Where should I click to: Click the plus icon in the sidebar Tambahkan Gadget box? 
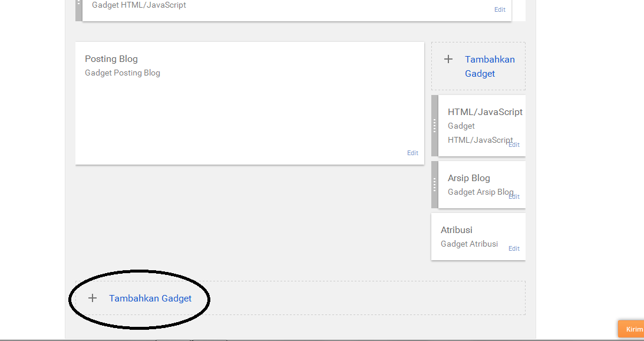(x=448, y=59)
